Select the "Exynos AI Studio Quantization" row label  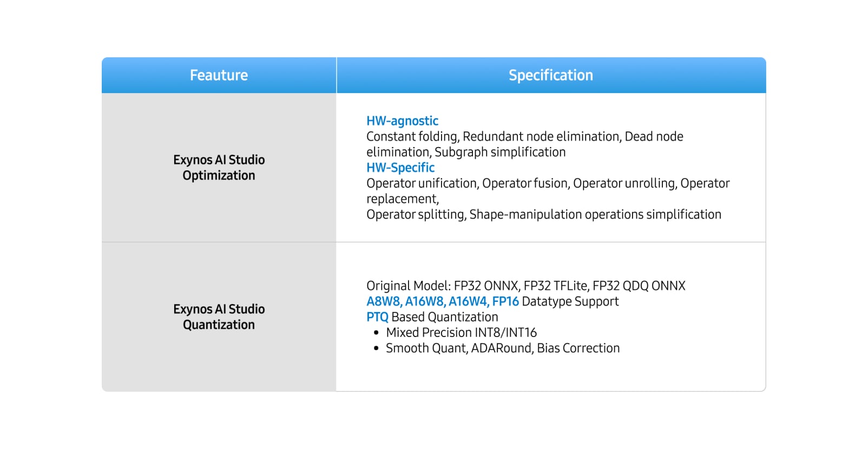coord(219,317)
